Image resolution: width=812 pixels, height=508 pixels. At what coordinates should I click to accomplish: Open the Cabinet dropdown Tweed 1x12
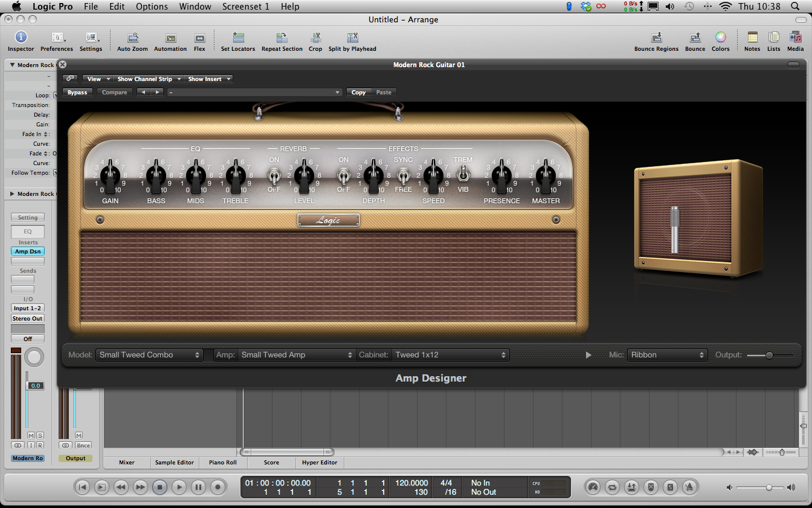(450, 355)
